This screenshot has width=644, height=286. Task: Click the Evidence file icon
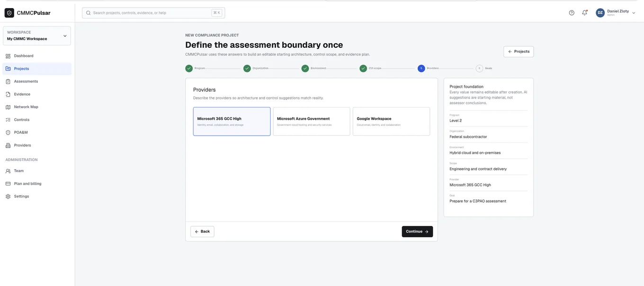pyautogui.click(x=8, y=94)
